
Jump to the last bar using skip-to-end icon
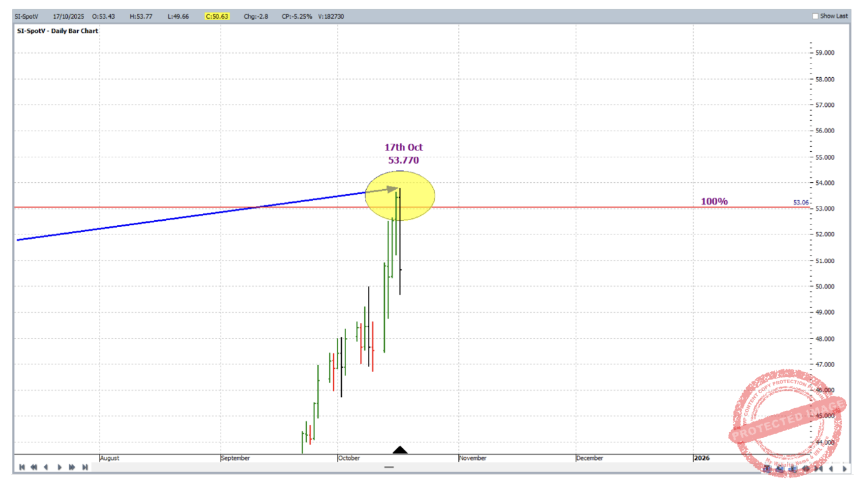[85, 467]
